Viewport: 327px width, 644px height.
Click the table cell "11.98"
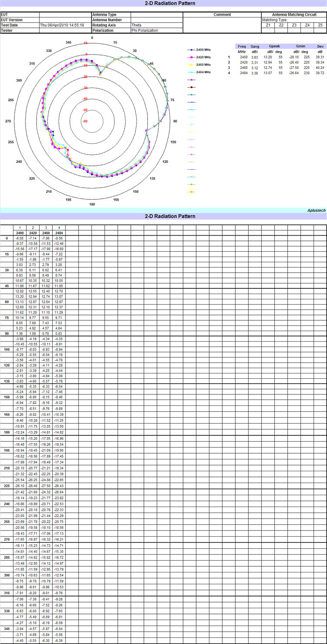[20, 286]
